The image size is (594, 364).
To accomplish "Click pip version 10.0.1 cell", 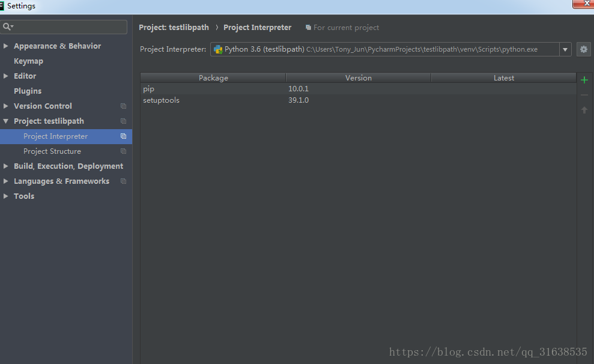I will coord(299,89).
